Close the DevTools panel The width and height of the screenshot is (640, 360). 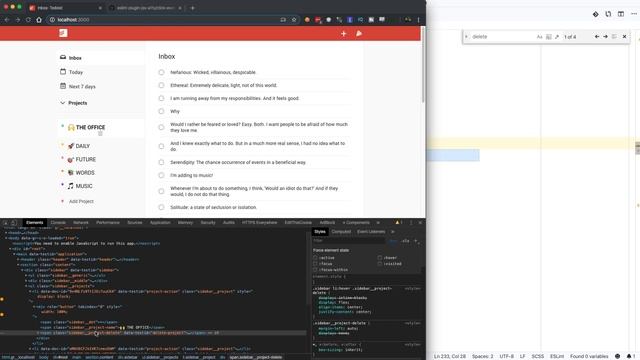coord(420,223)
